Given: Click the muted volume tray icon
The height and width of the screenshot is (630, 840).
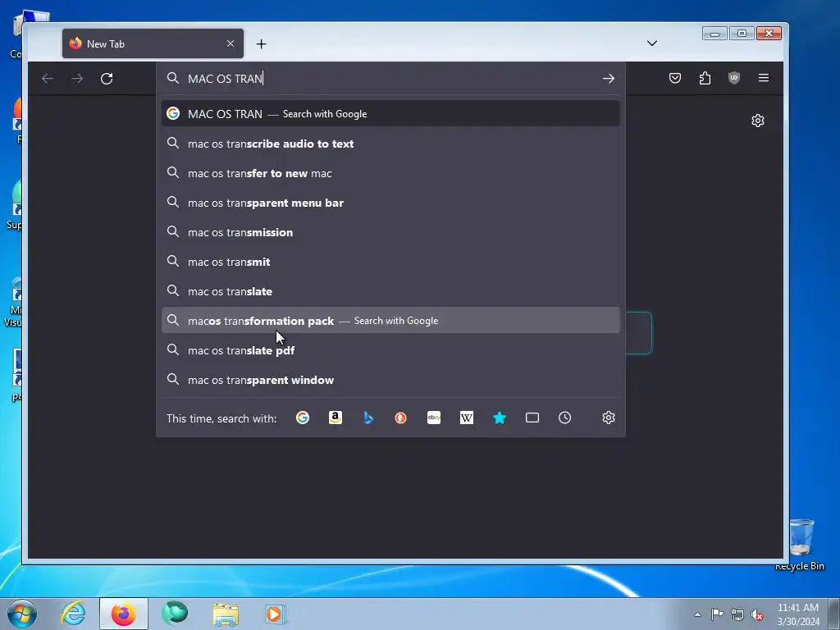Looking at the screenshot, I should coord(757,614).
